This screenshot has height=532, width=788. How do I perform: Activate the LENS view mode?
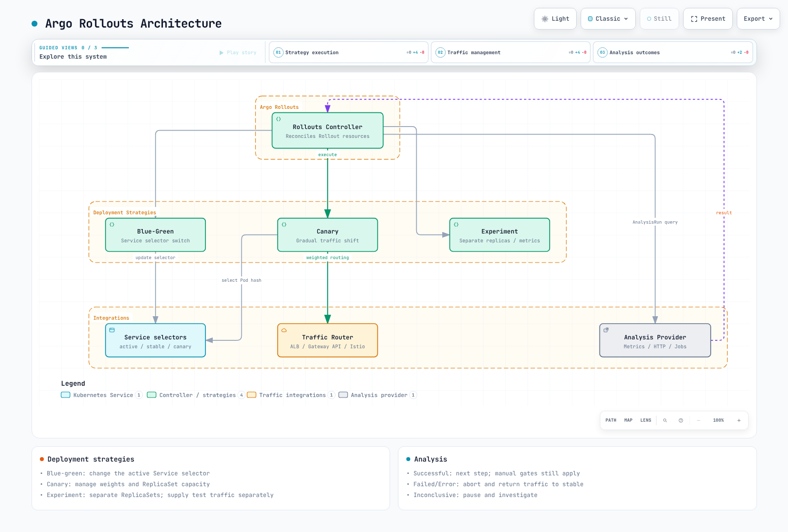click(x=646, y=420)
